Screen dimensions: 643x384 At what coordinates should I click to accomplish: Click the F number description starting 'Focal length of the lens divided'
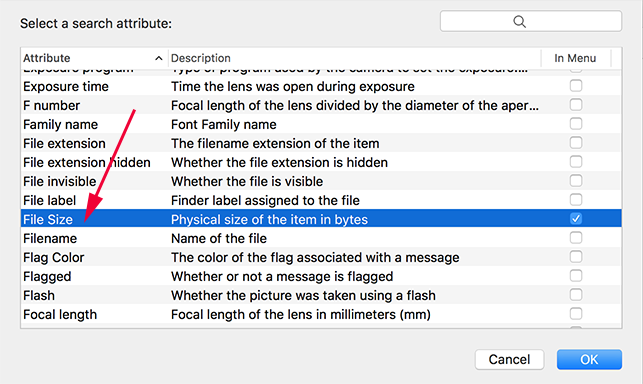coord(355,105)
